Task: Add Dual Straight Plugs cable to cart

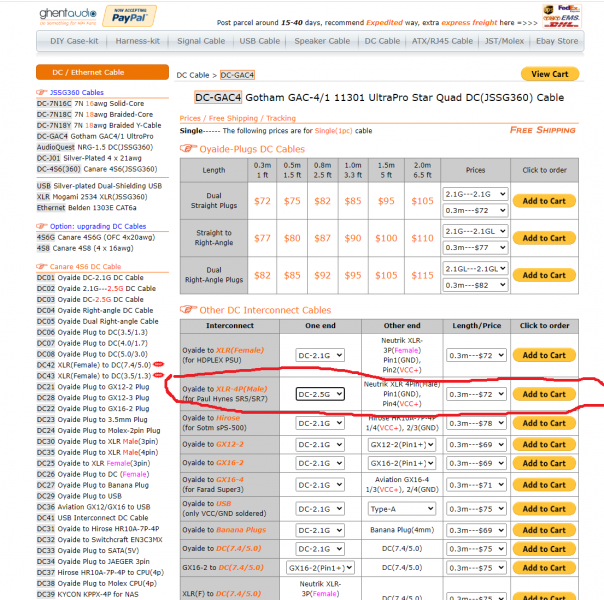Action: (544, 201)
